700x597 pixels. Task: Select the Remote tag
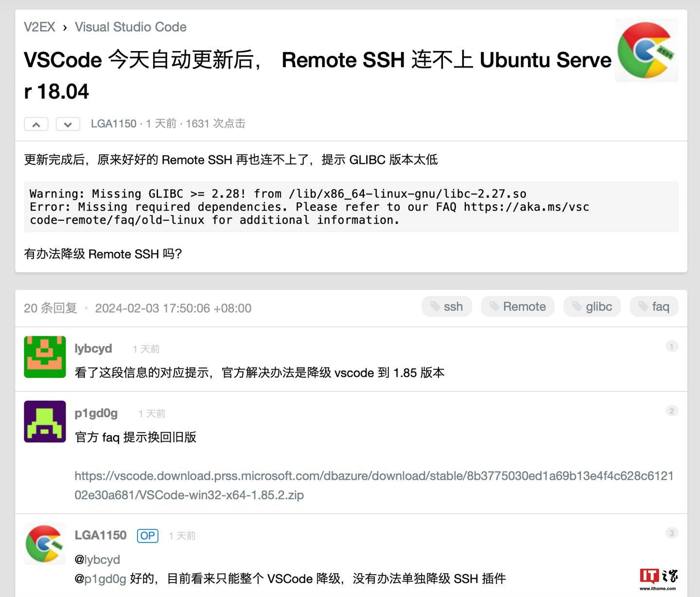point(517,306)
